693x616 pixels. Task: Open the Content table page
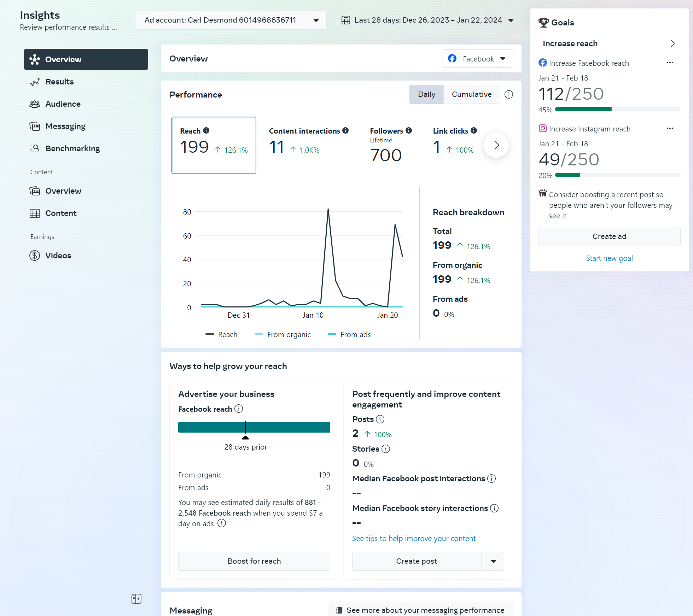point(86,213)
